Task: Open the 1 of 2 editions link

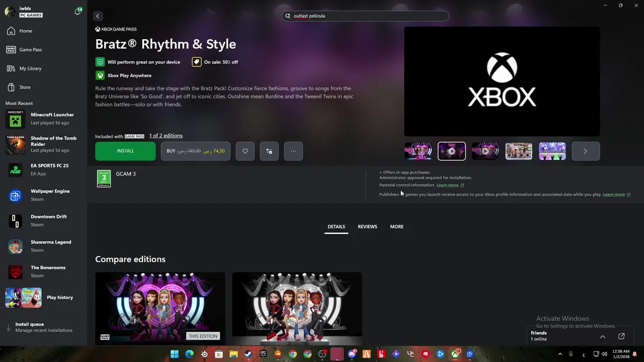Action: pyautogui.click(x=166, y=136)
